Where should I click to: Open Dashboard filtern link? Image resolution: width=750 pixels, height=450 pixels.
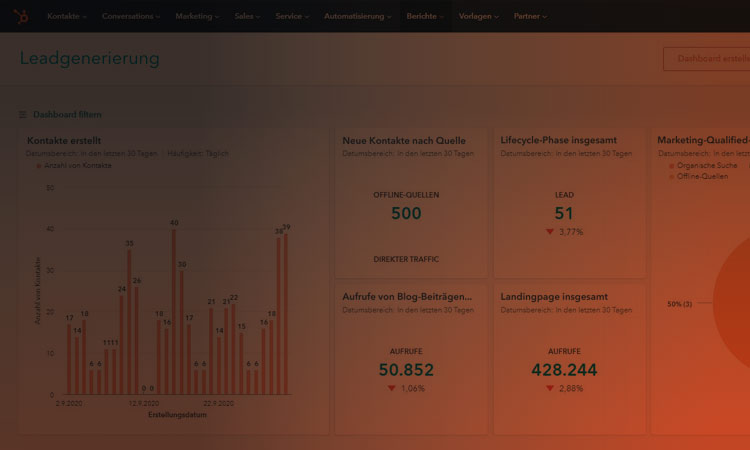click(67, 115)
